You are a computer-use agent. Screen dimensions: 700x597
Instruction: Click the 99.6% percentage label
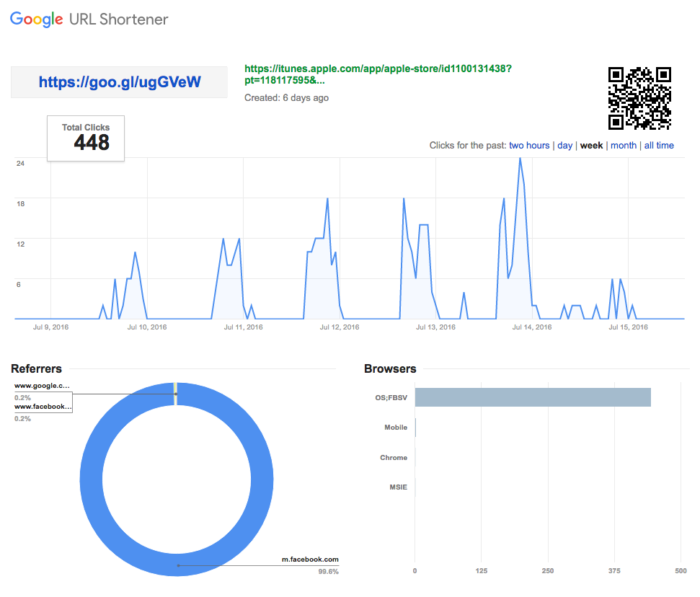pos(328,572)
